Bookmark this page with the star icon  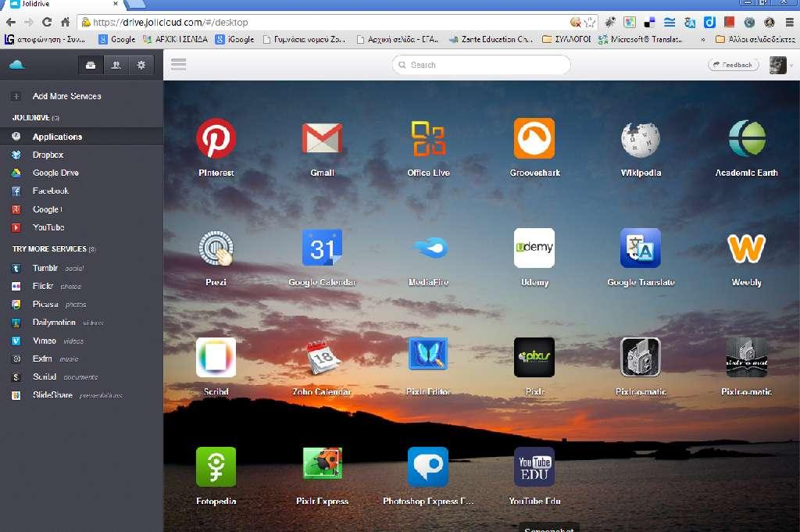(x=591, y=22)
